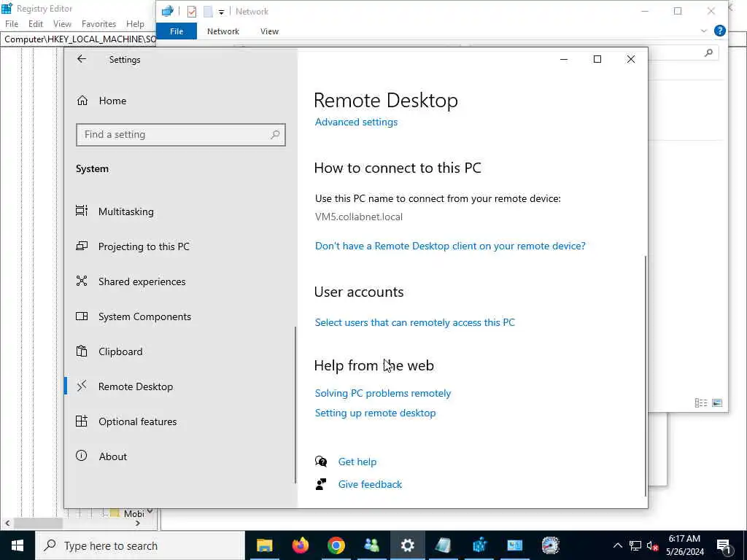Click Don't have a Remote Desktop client link
Viewport: 747px width, 560px height.
click(450, 246)
